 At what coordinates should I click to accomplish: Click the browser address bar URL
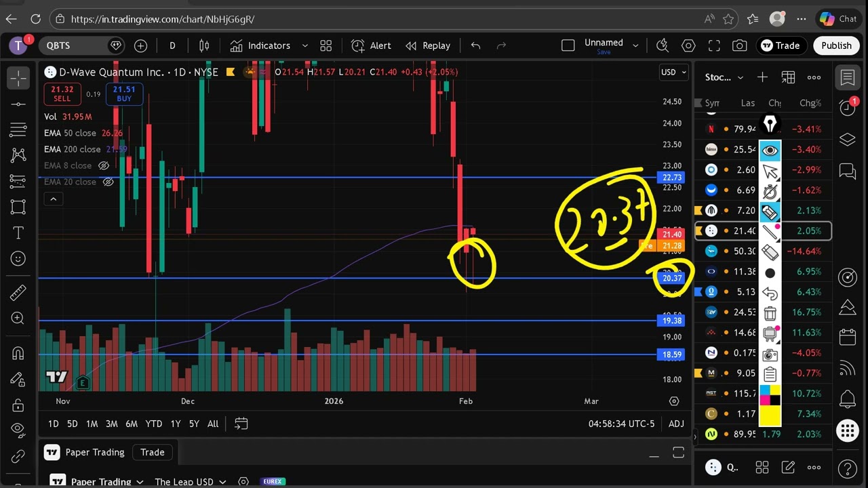(163, 19)
